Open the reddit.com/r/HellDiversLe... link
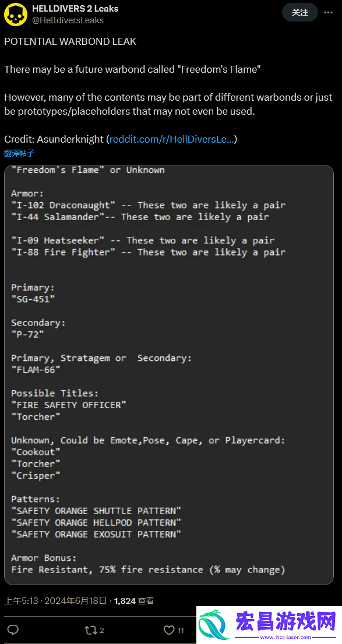Screen dimensions: 342x644 tap(172, 139)
